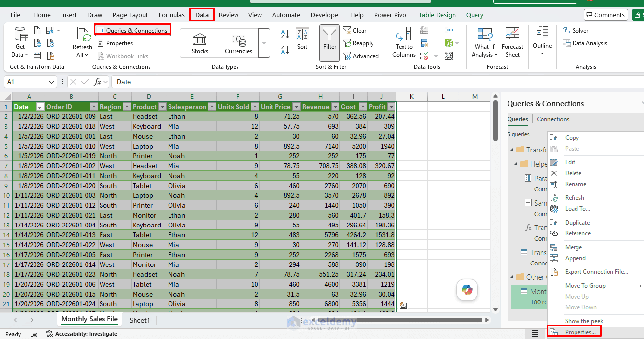Switch to Sheet1 tab

click(x=139, y=320)
